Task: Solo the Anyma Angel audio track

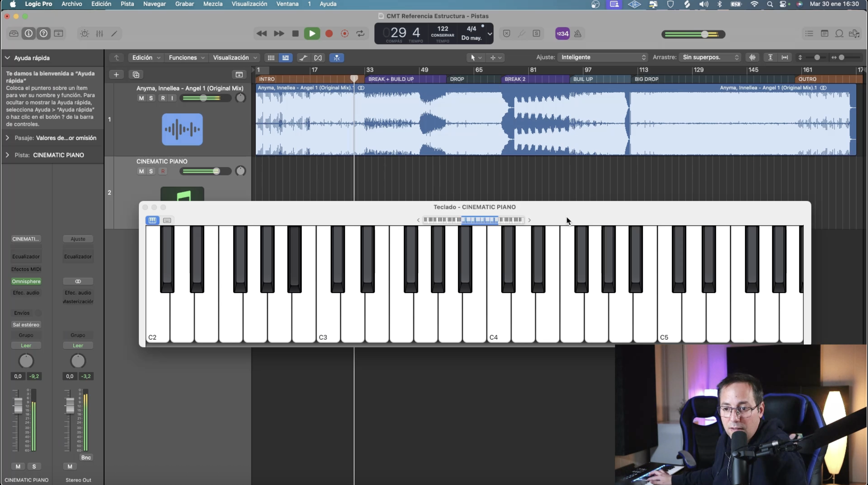Action: [x=151, y=98]
